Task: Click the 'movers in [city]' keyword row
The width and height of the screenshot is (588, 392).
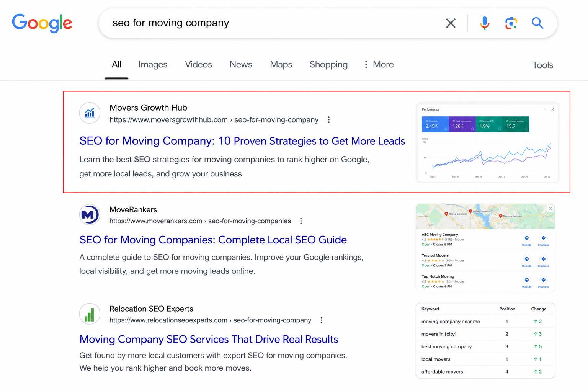Action: (485, 334)
